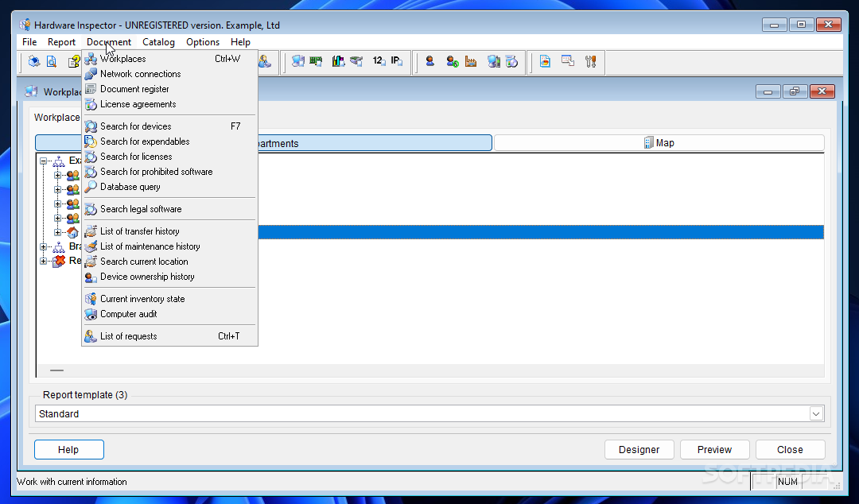Expand the 'Re' red X tree node

click(x=43, y=261)
